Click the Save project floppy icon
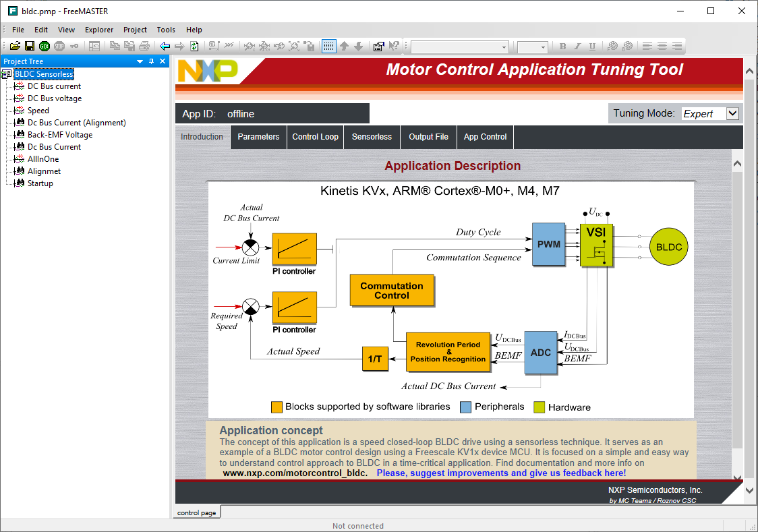Image resolution: width=758 pixels, height=532 pixels. pos(30,46)
